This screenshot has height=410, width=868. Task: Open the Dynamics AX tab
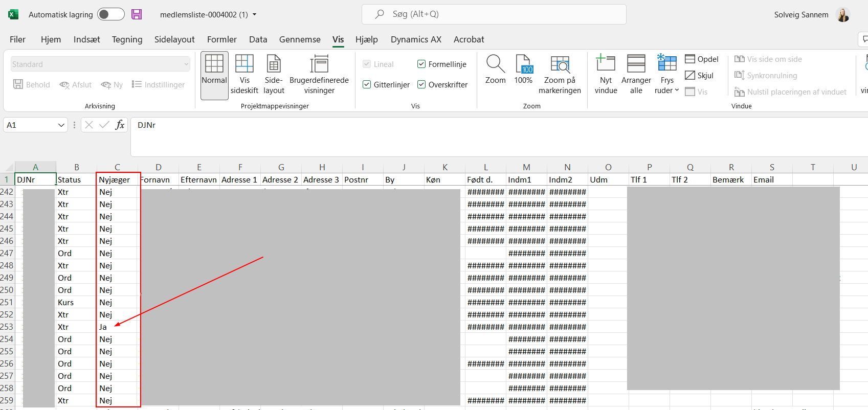pyautogui.click(x=416, y=39)
